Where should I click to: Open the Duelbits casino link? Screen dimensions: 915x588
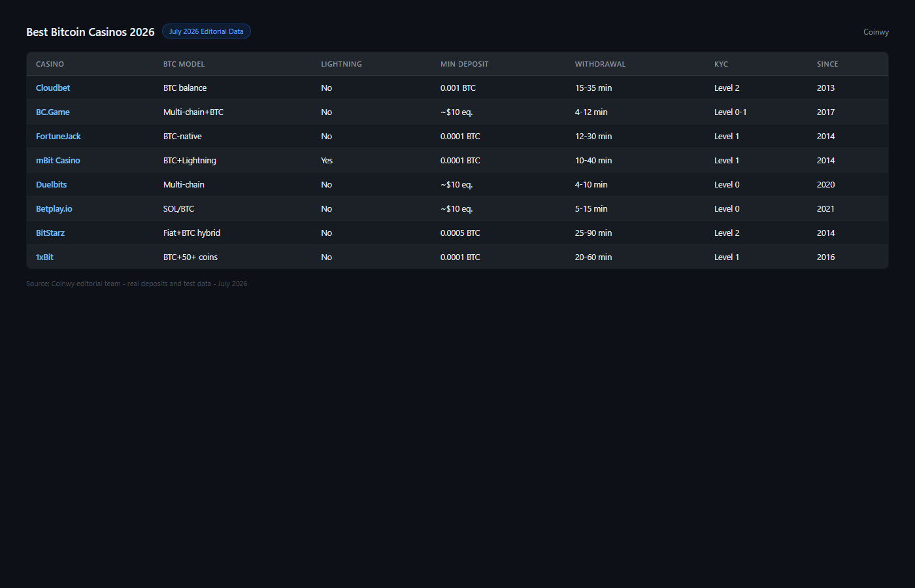pos(52,184)
